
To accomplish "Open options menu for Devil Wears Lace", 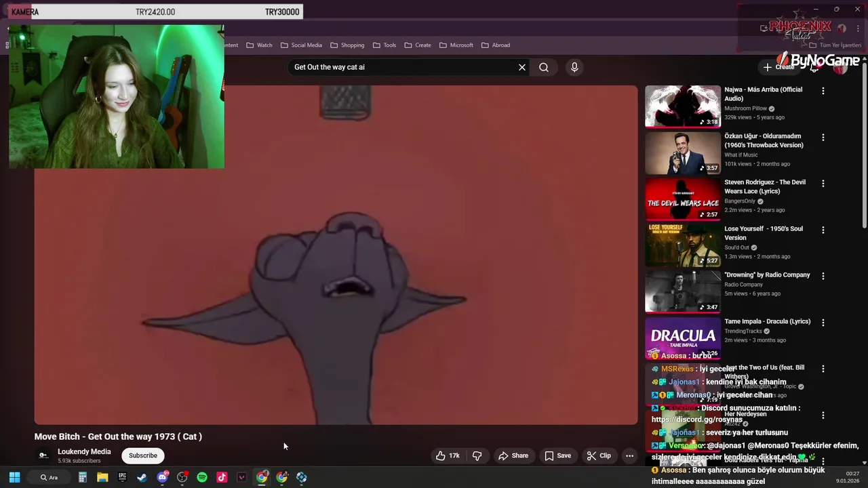I will coord(823,184).
